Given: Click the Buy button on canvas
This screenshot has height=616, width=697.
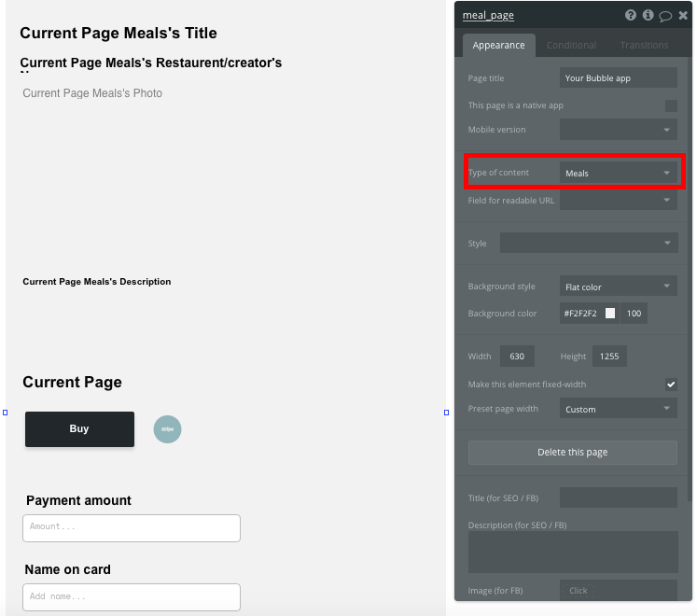Looking at the screenshot, I should click(x=79, y=429).
